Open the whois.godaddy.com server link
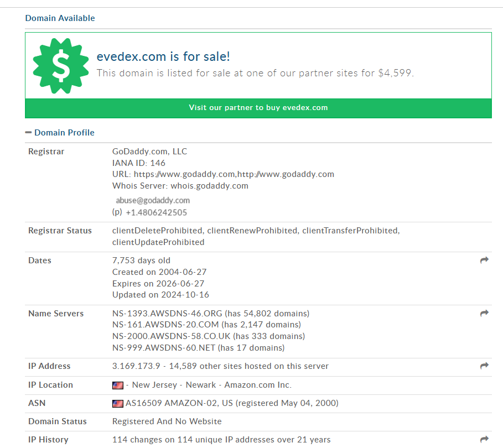This screenshot has height=448, width=503. coord(210,186)
